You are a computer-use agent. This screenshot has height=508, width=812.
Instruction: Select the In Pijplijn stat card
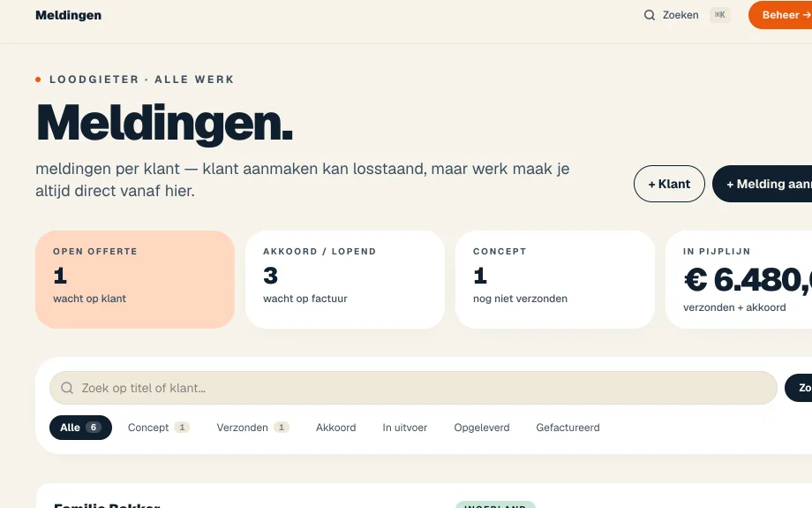click(739, 279)
